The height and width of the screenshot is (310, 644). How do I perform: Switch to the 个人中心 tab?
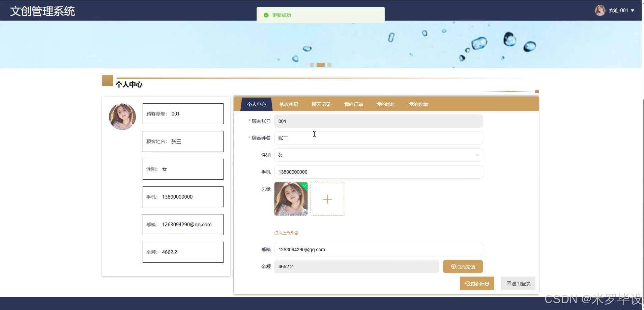pyautogui.click(x=256, y=104)
